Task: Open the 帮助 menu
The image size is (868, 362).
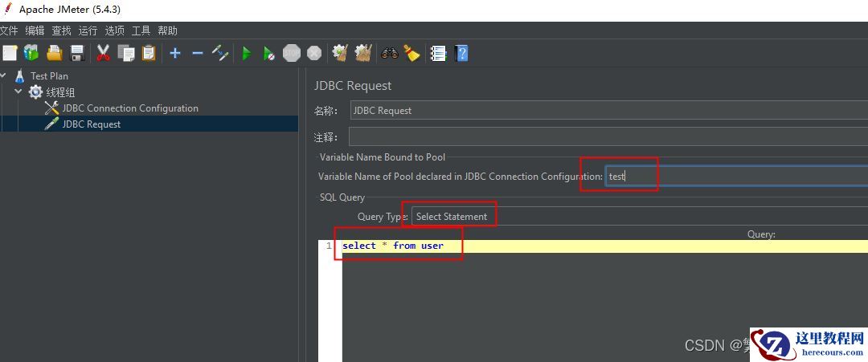Action: [167, 31]
